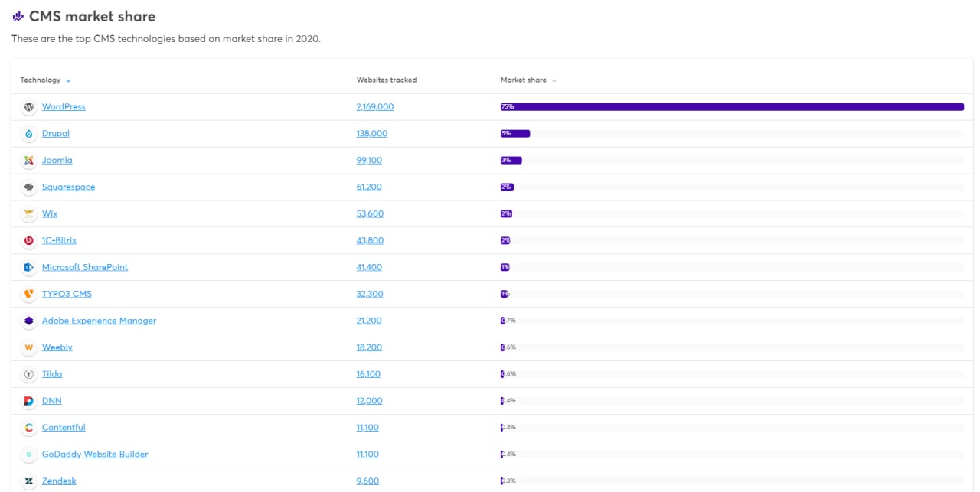
Task: Click the TYPO3 CMS logo icon
Action: coord(29,295)
